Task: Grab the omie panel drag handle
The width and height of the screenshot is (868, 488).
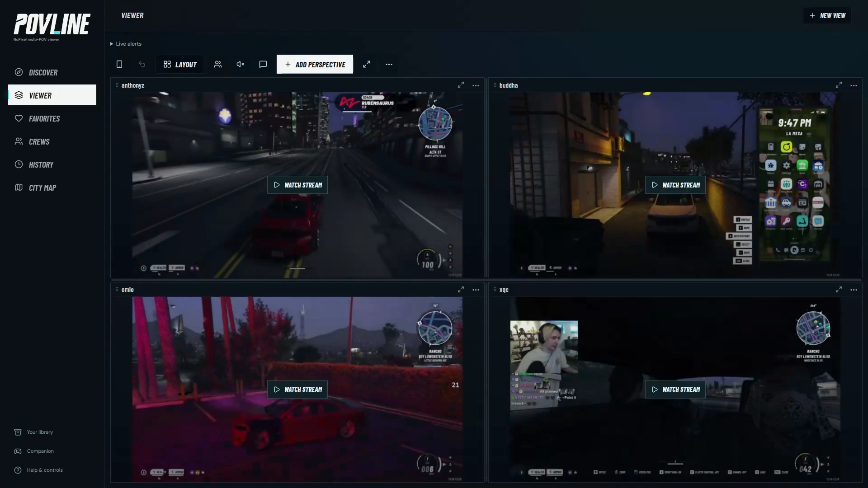Action: click(x=117, y=289)
